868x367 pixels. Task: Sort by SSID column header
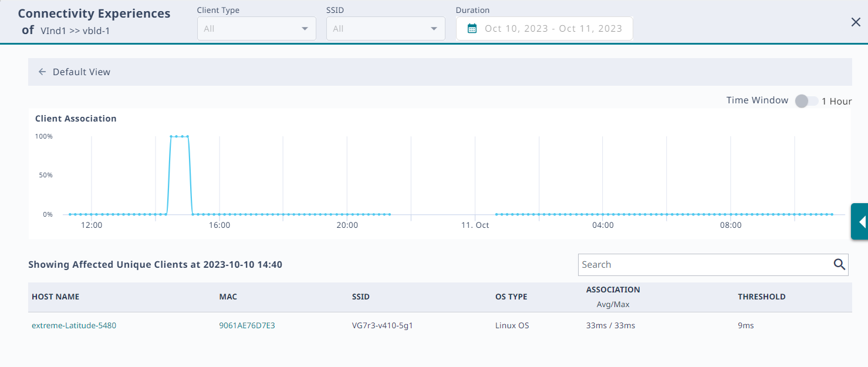pyautogui.click(x=361, y=297)
